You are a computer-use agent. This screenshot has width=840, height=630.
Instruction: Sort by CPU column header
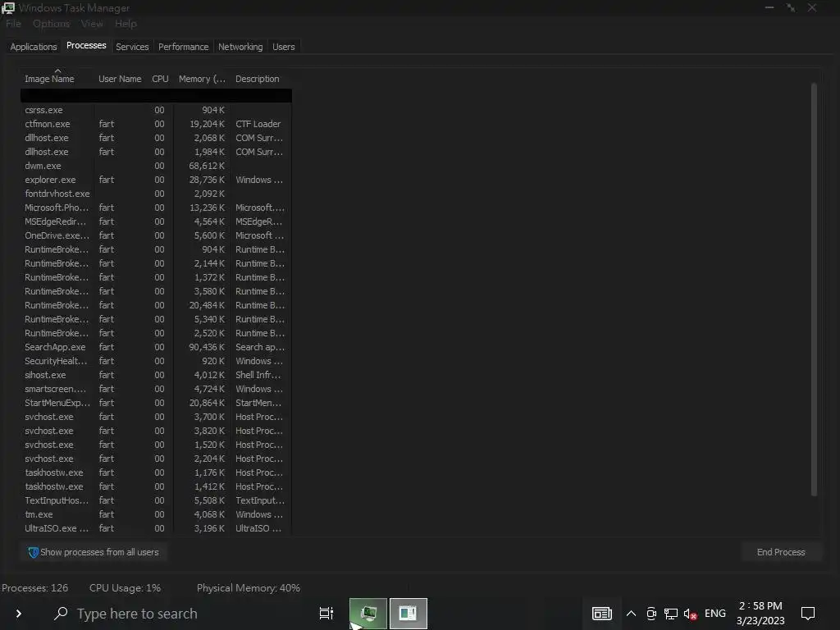(x=160, y=79)
